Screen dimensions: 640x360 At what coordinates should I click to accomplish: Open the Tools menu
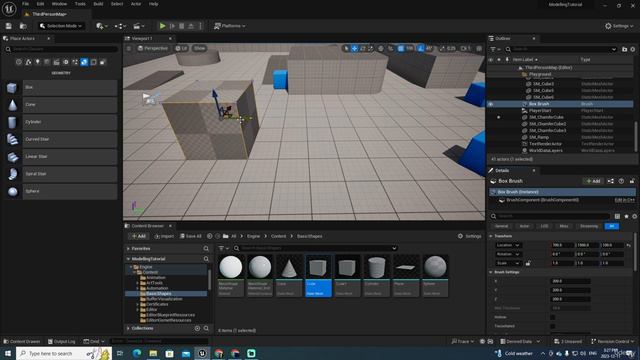coord(80,4)
